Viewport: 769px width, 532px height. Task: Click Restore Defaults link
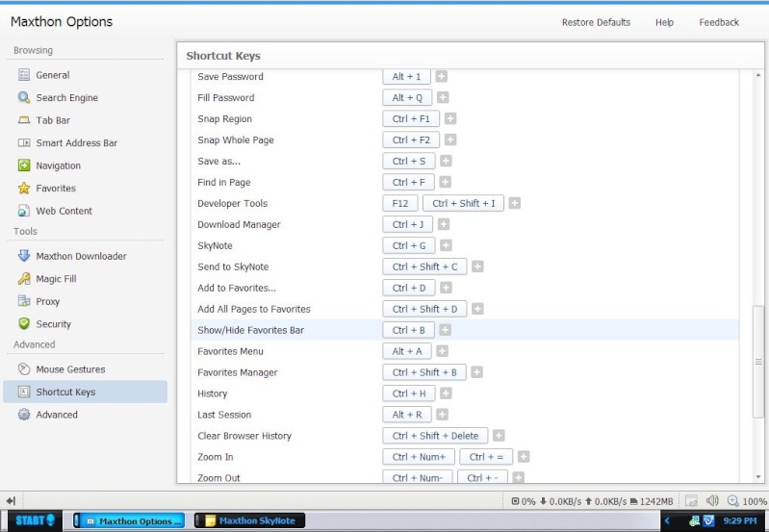(x=596, y=22)
